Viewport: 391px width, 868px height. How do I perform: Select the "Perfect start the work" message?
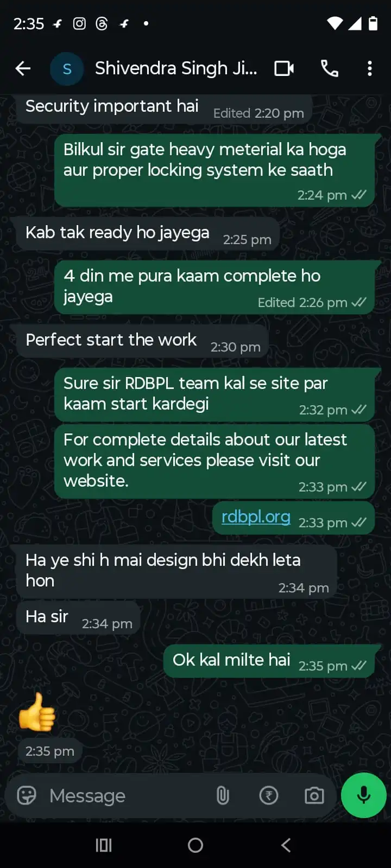click(142, 341)
